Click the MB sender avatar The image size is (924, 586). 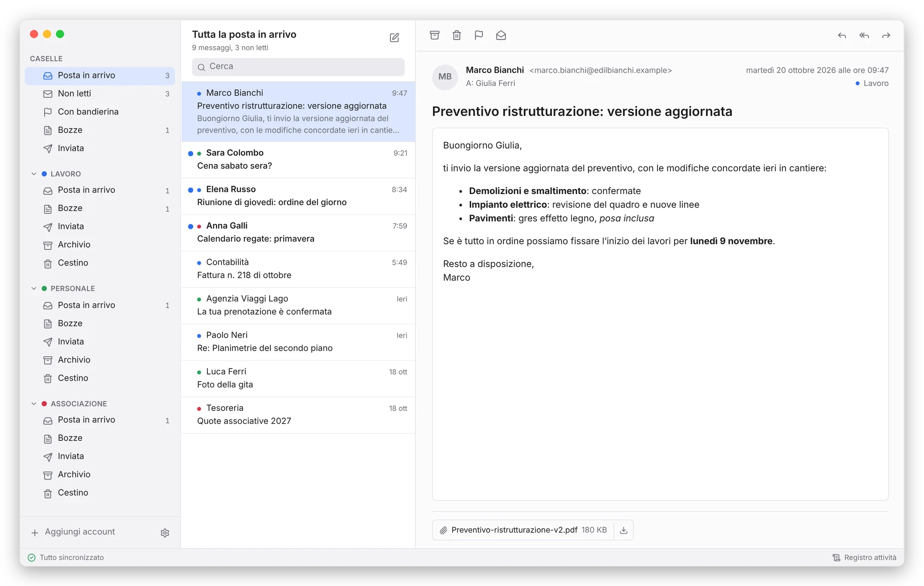click(x=445, y=77)
